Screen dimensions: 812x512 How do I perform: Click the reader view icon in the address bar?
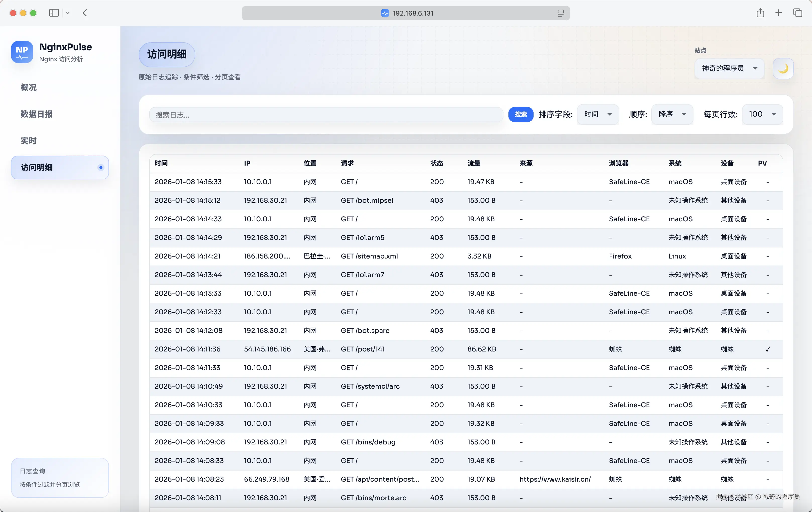tap(560, 13)
